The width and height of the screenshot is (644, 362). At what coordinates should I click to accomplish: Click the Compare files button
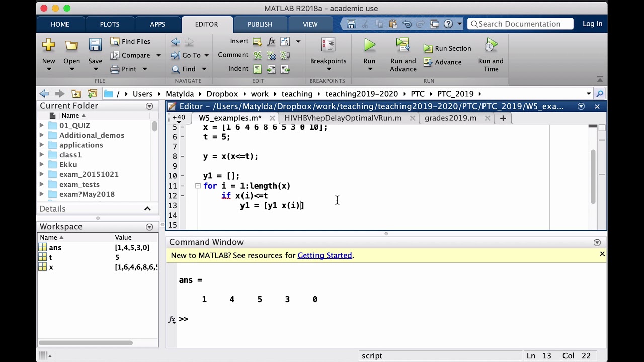130,55
